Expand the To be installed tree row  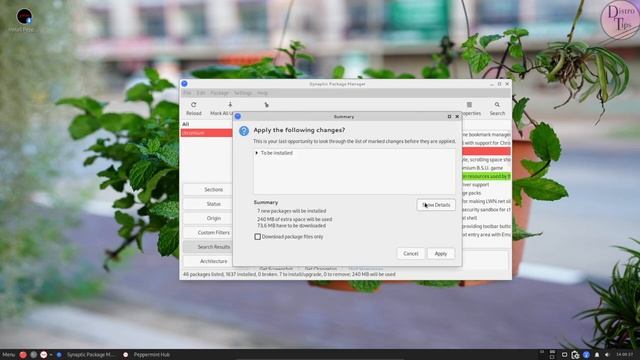pyautogui.click(x=257, y=153)
